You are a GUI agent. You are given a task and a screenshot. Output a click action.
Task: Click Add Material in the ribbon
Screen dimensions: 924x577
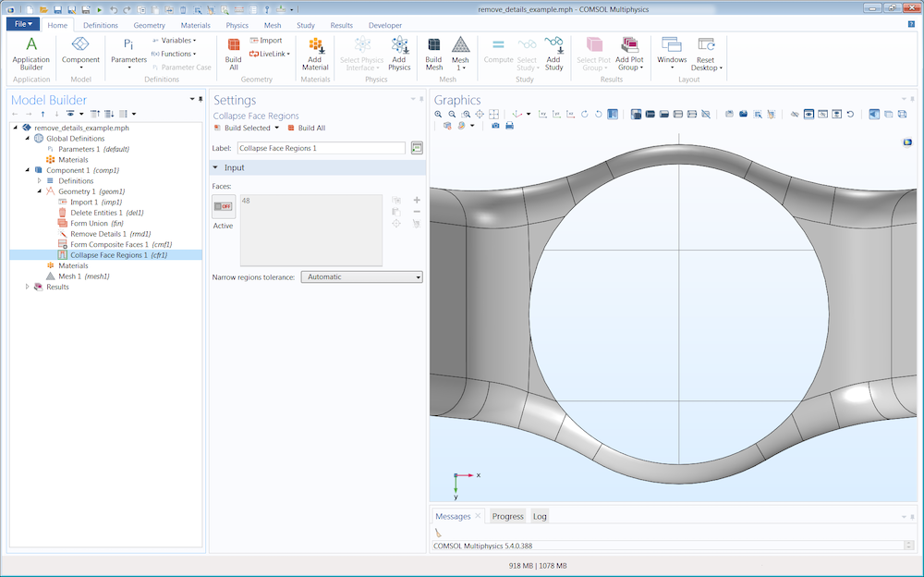(315, 53)
